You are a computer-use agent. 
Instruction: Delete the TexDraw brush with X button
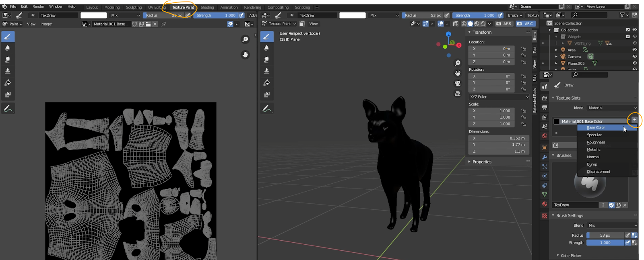tap(625, 205)
